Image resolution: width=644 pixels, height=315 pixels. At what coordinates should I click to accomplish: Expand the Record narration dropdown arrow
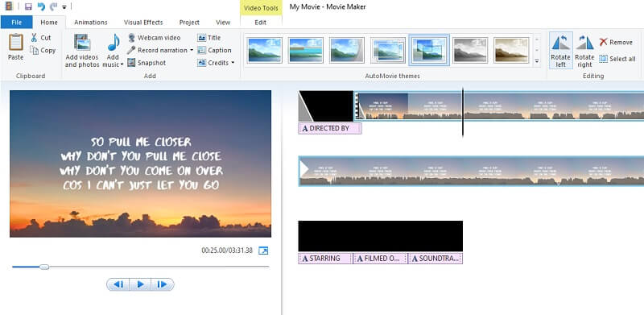click(x=192, y=50)
